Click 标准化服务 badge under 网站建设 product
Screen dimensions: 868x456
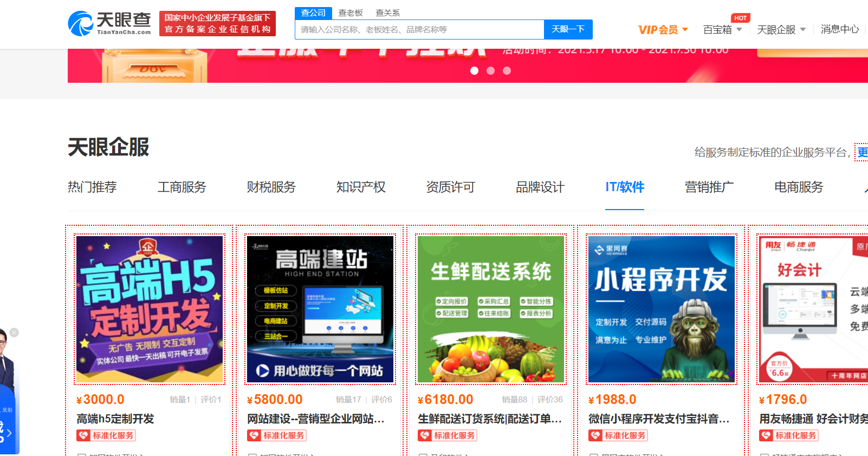point(277,435)
